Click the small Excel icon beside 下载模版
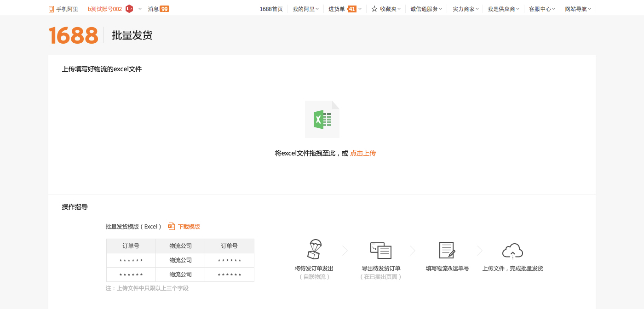 pyautogui.click(x=172, y=226)
